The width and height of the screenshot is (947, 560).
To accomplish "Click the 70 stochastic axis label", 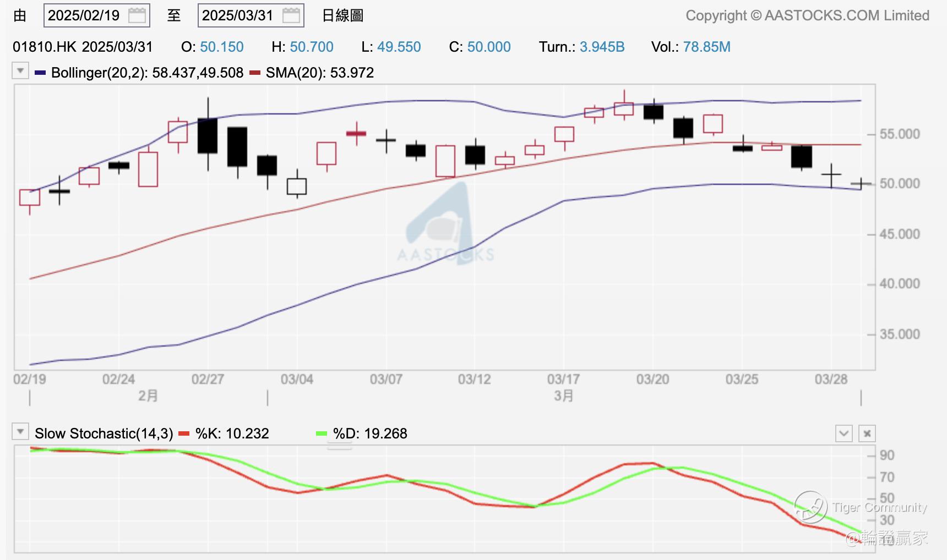I will coord(887,477).
